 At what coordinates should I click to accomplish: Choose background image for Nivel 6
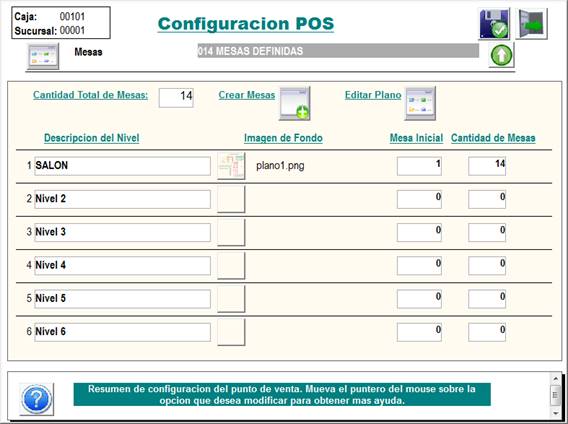coord(231,332)
